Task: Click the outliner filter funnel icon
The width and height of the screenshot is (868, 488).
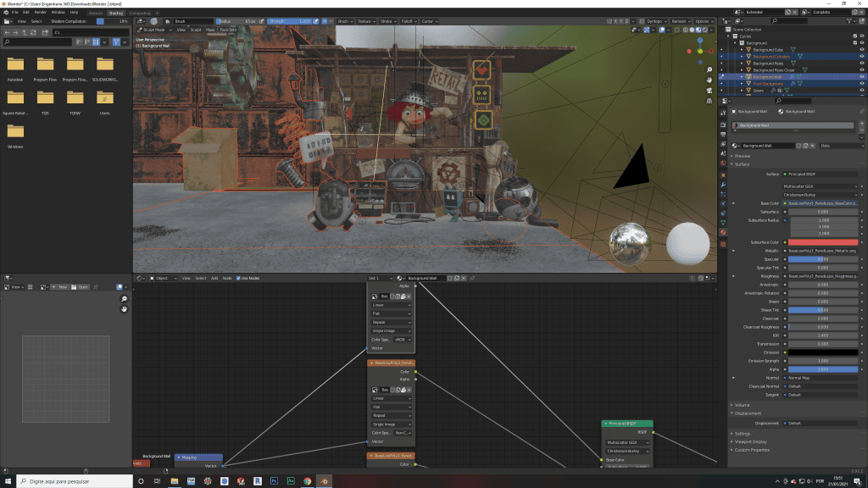Action: click(849, 21)
